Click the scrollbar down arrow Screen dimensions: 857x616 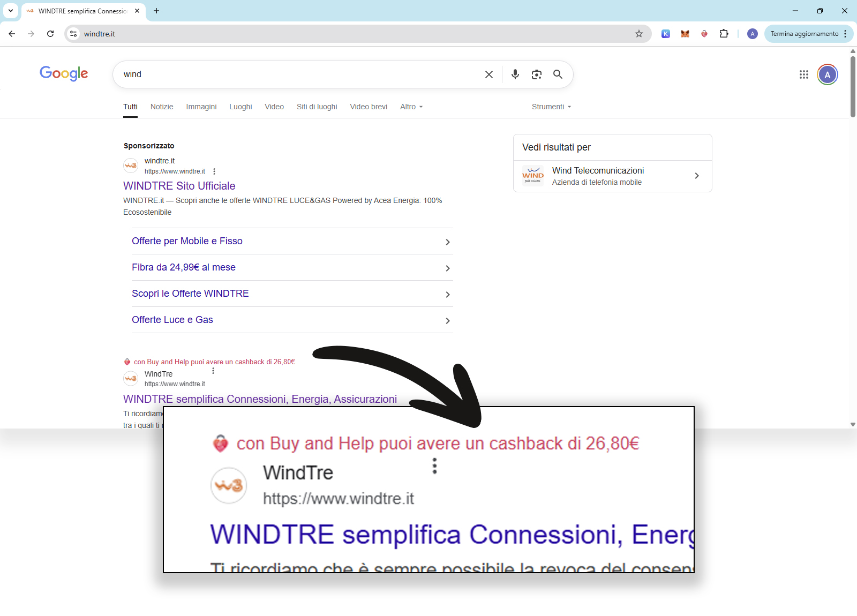(x=853, y=424)
